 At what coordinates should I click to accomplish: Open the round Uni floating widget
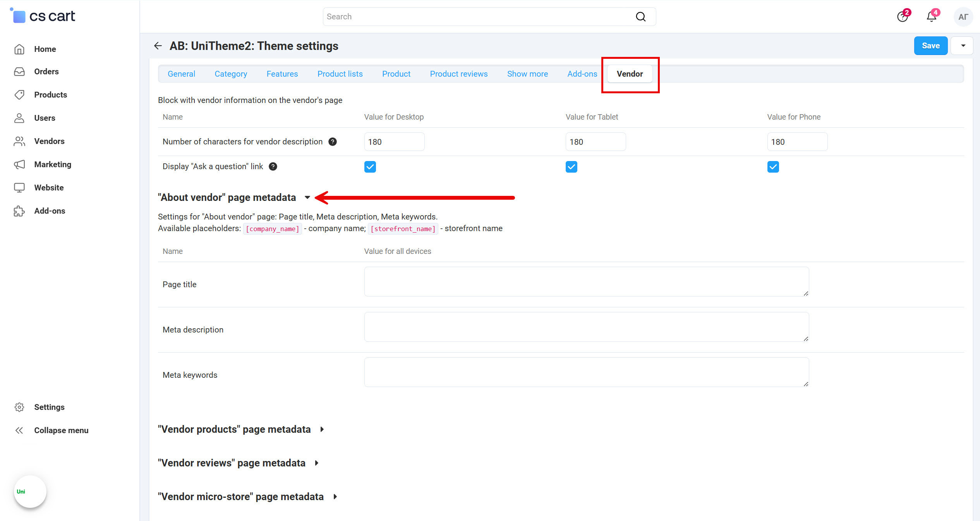click(x=30, y=492)
